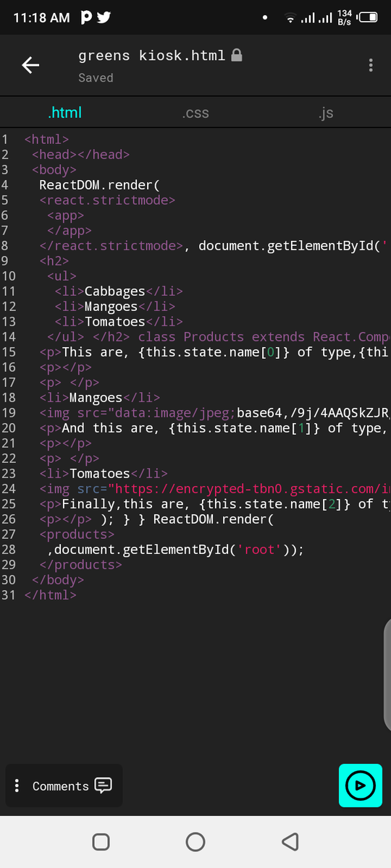Place cursor on line 1 <html> tag
This screenshot has width=391, height=868.
(46, 139)
